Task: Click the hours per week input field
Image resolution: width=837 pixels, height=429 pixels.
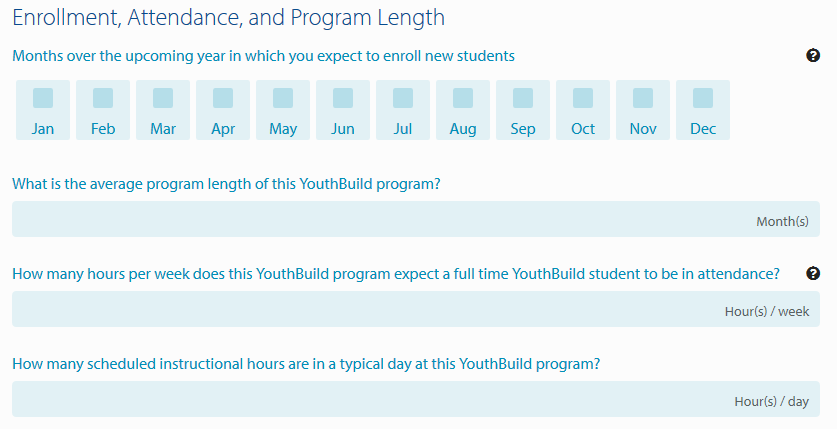Action: tap(380, 310)
